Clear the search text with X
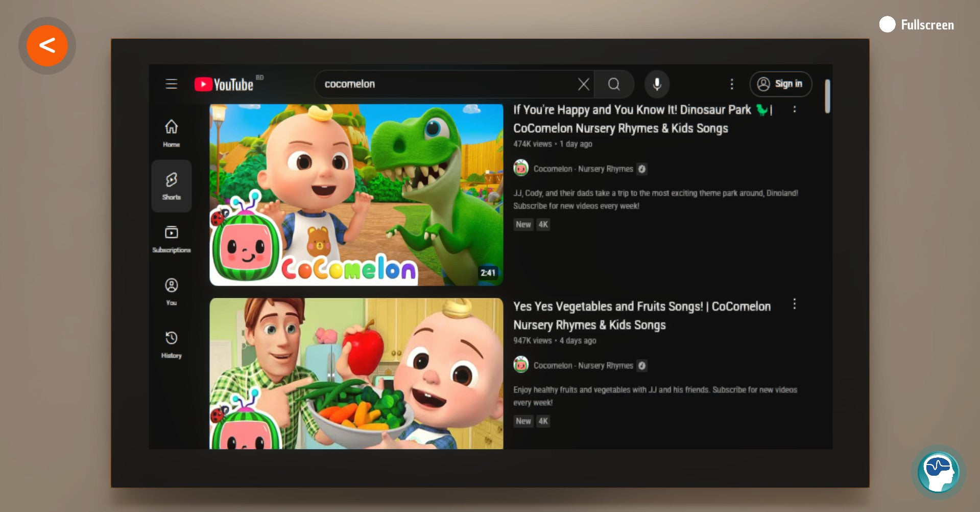This screenshot has height=512, width=980. [x=583, y=84]
